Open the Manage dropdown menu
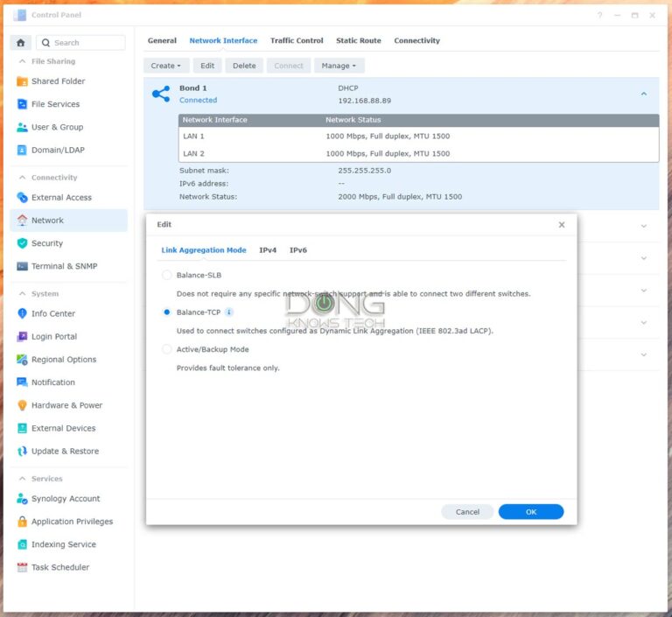The image size is (672, 617). [x=339, y=66]
